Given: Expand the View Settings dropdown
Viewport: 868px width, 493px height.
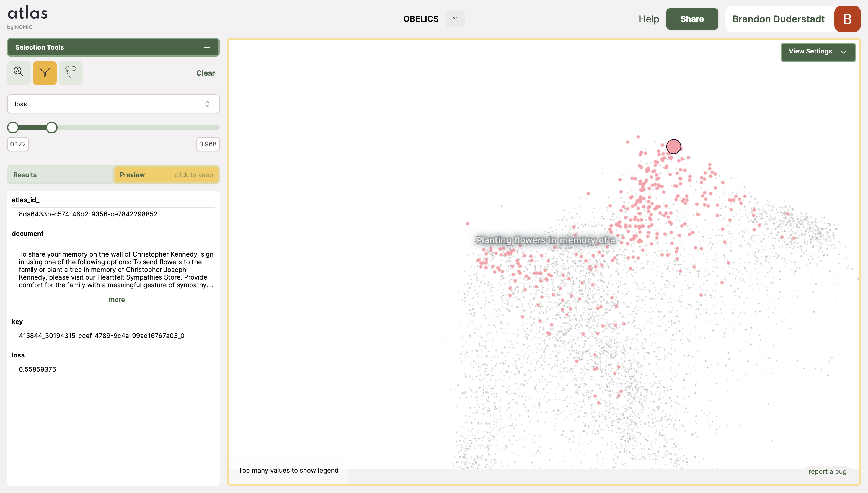Looking at the screenshot, I should (x=818, y=51).
